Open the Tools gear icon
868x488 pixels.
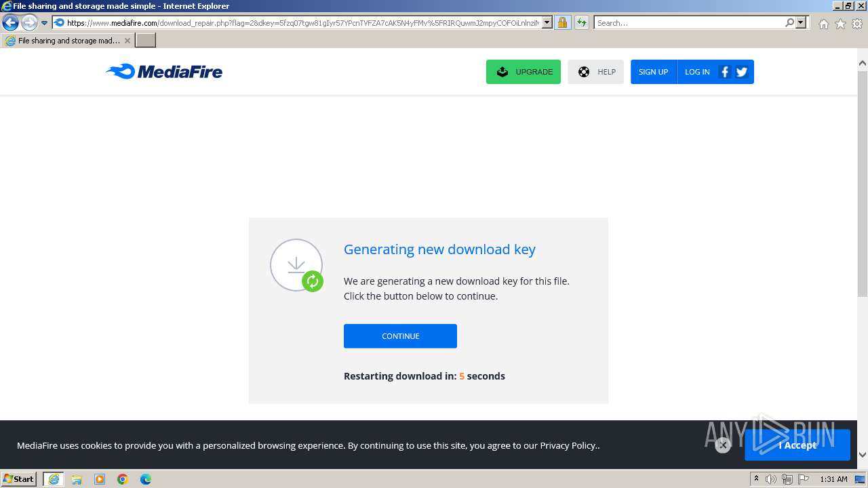click(857, 24)
